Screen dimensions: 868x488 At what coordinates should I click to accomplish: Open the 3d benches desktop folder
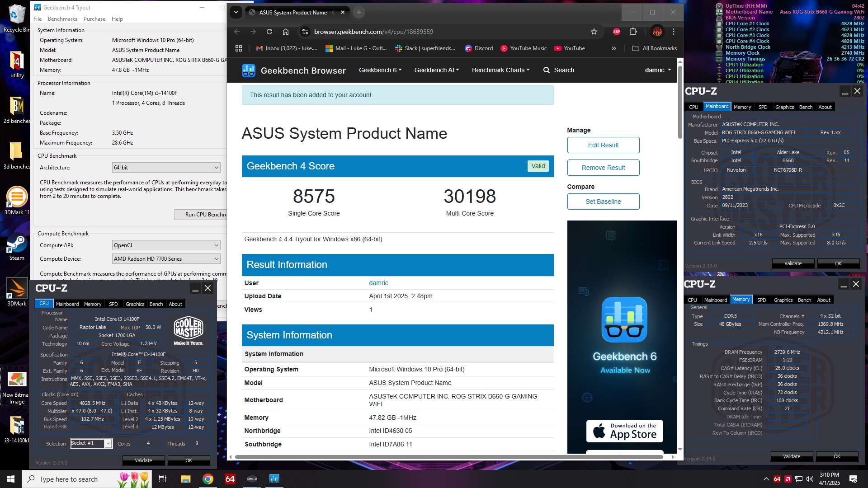pos(17,155)
